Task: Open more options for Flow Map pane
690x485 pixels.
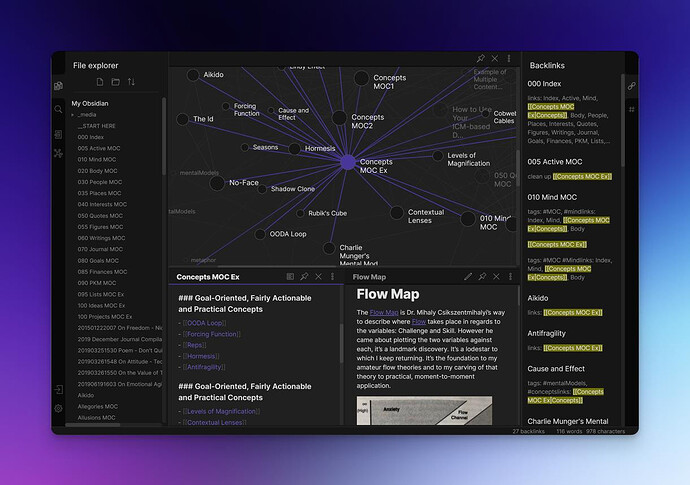Action: coord(510,276)
